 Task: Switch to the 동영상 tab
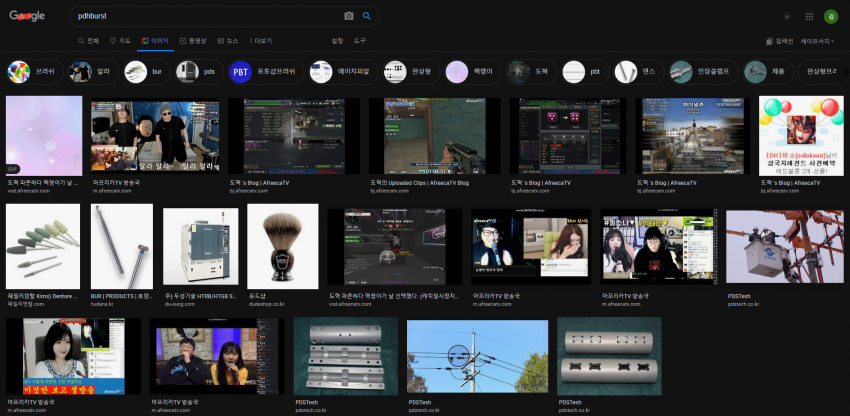(193, 41)
